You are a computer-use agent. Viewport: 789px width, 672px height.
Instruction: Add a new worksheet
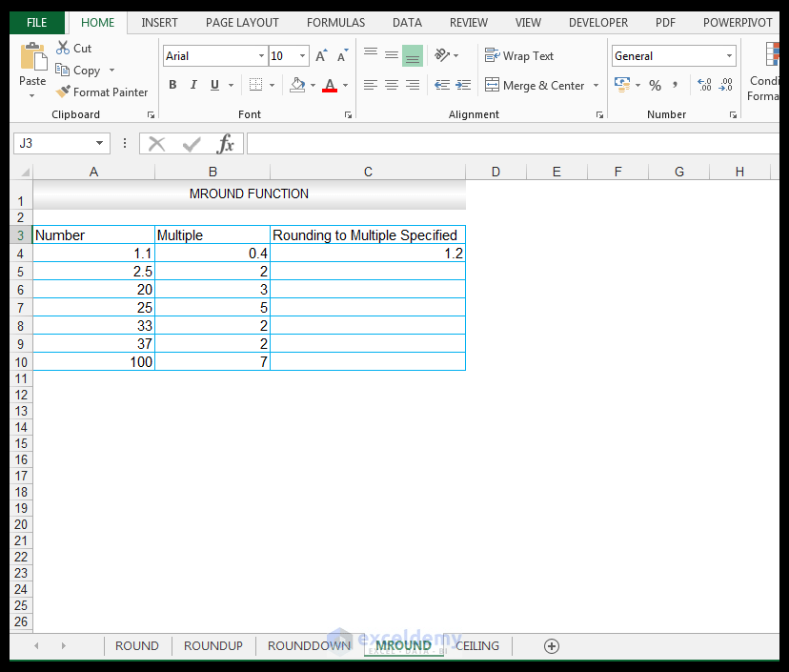(551, 645)
